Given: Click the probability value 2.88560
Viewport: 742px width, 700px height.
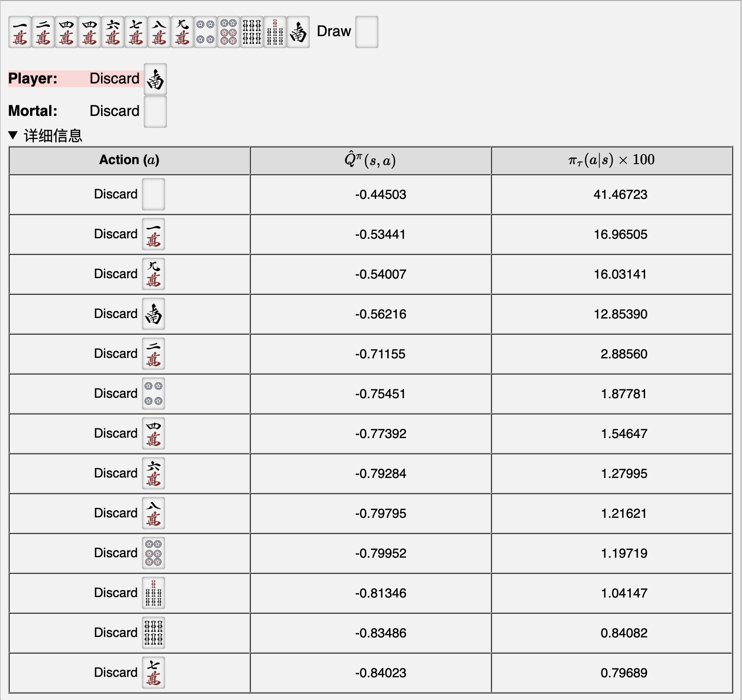Looking at the screenshot, I should click(x=624, y=354).
